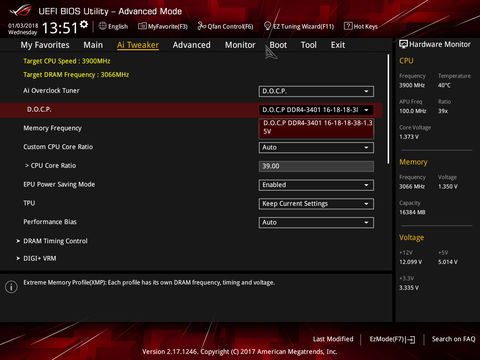
Task: Open the Boot tab
Action: coord(278,45)
